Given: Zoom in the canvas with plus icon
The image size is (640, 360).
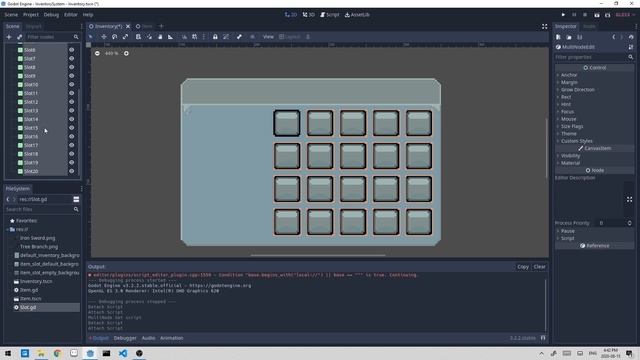Looking at the screenshot, I should tap(126, 53).
